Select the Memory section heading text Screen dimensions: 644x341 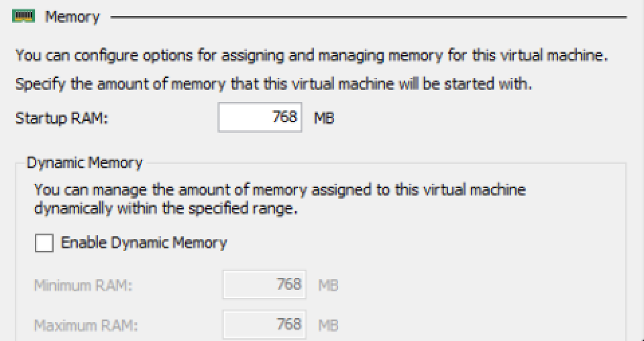click(72, 17)
